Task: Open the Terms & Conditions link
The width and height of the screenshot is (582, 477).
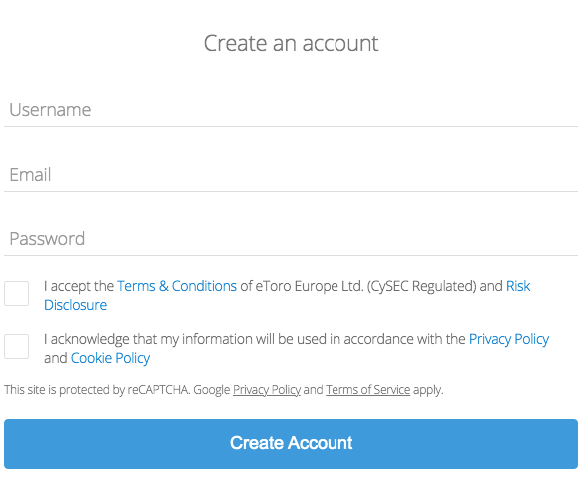Action: point(177,286)
